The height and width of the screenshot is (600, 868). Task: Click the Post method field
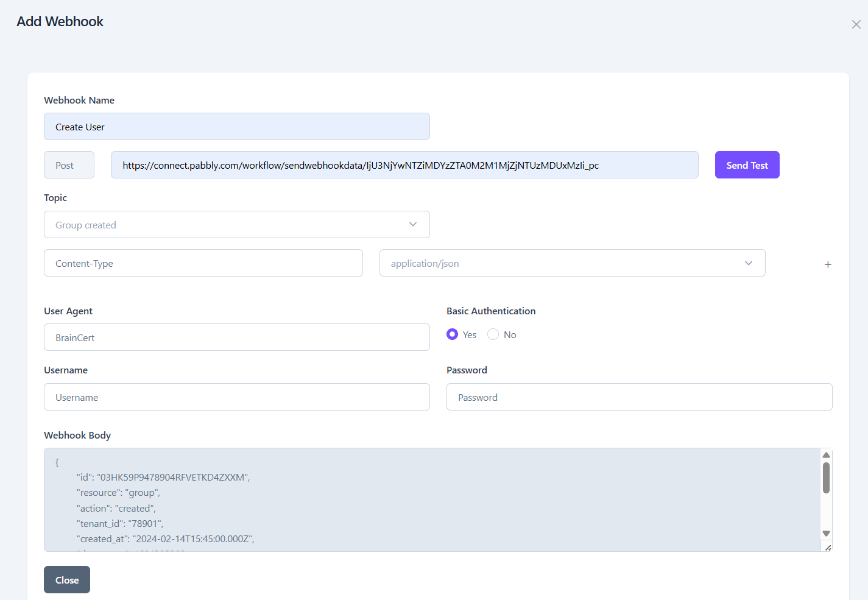coord(69,165)
